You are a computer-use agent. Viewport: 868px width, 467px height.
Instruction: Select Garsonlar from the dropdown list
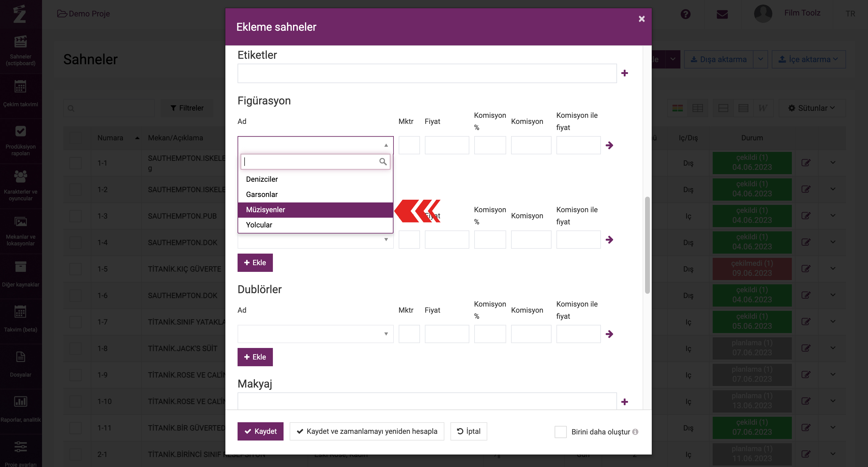(x=316, y=194)
